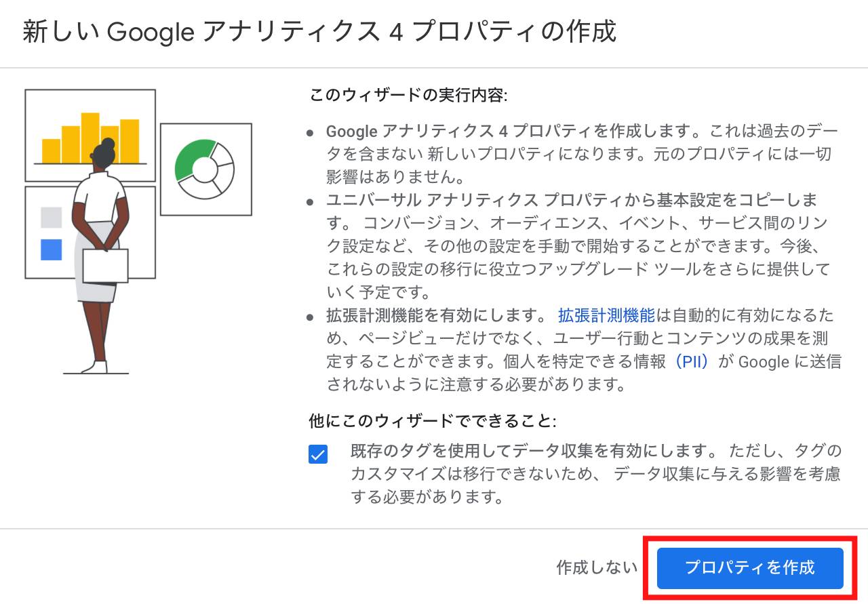Viewport: 868px width, 604px height.
Task: Click the ユニバーサル アナリティクス bullet paragraph
Action: [x=578, y=247]
